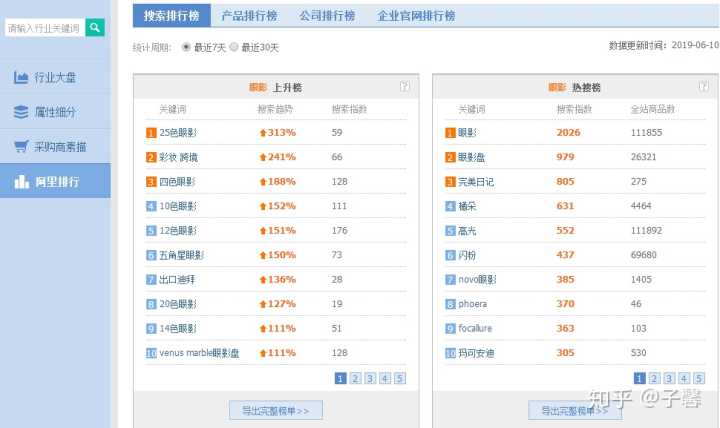Click the 行业关键词 search input field
Screen dimensions: 720x428
(44, 28)
